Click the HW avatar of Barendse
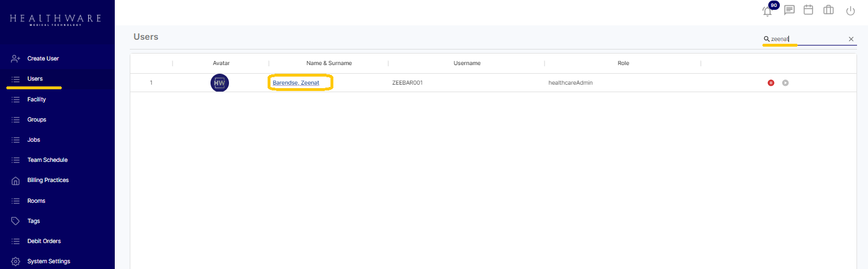The height and width of the screenshot is (269, 868). pyautogui.click(x=220, y=83)
